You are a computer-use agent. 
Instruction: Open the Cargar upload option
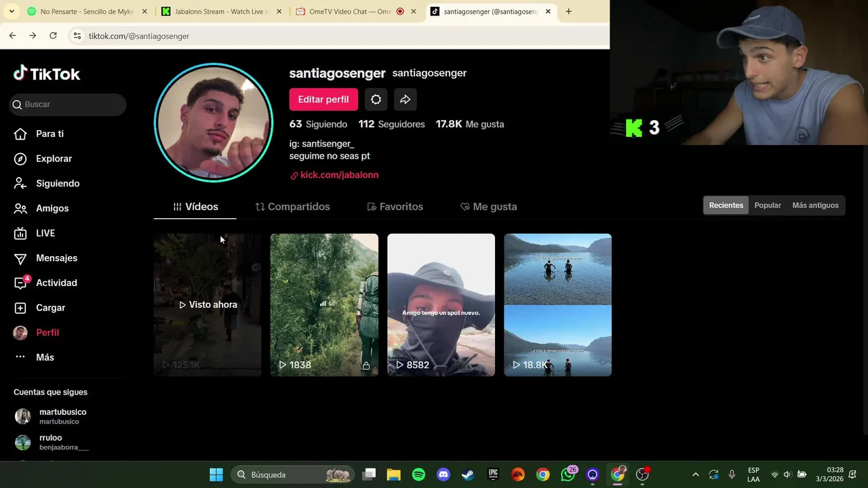(40, 308)
